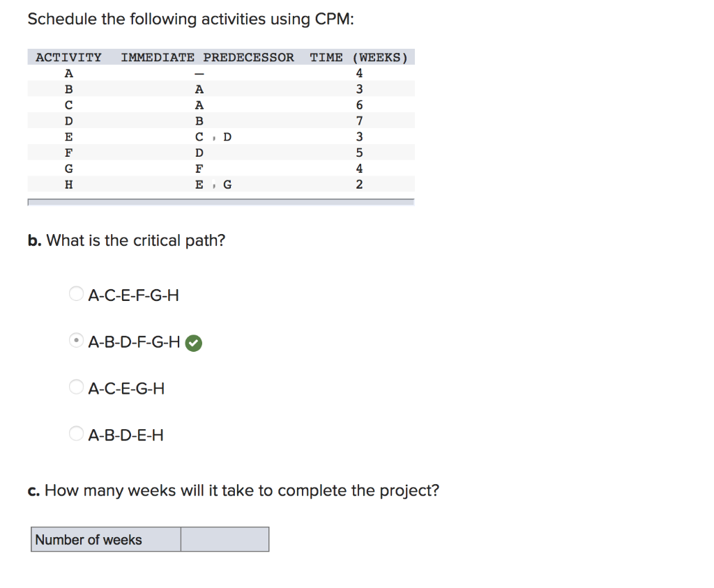This screenshot has width=714, height=588.
Task: Click the part c question about project weeks
Action: [x=233, y=490]
